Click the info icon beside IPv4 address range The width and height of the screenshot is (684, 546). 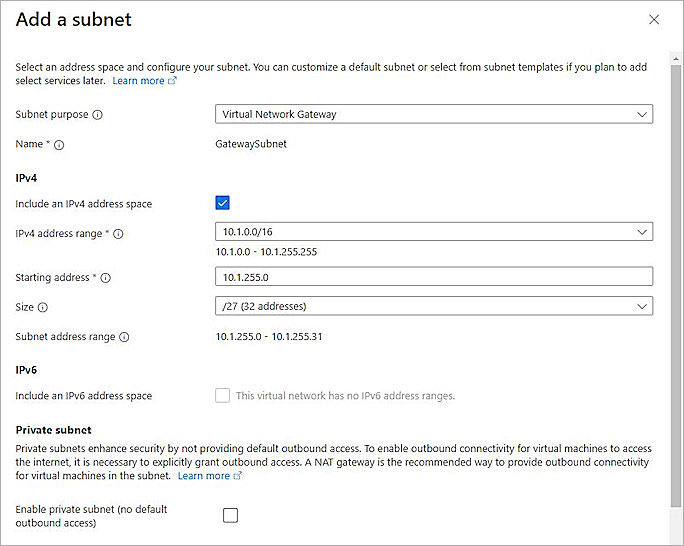118,234
